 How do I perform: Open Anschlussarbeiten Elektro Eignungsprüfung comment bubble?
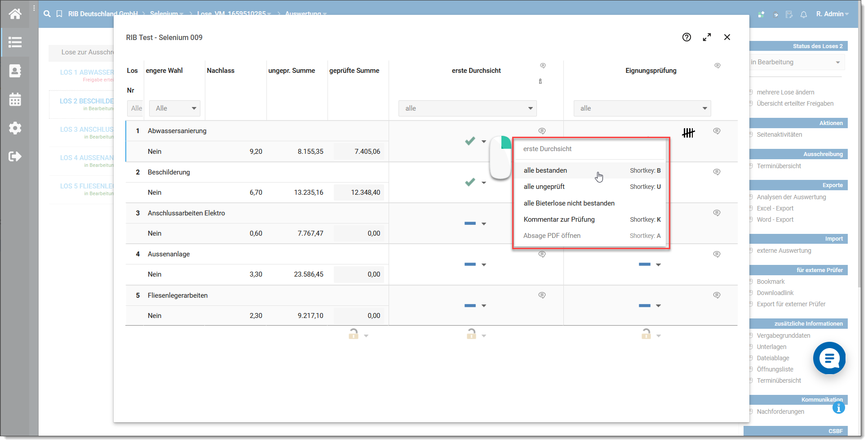717,213
